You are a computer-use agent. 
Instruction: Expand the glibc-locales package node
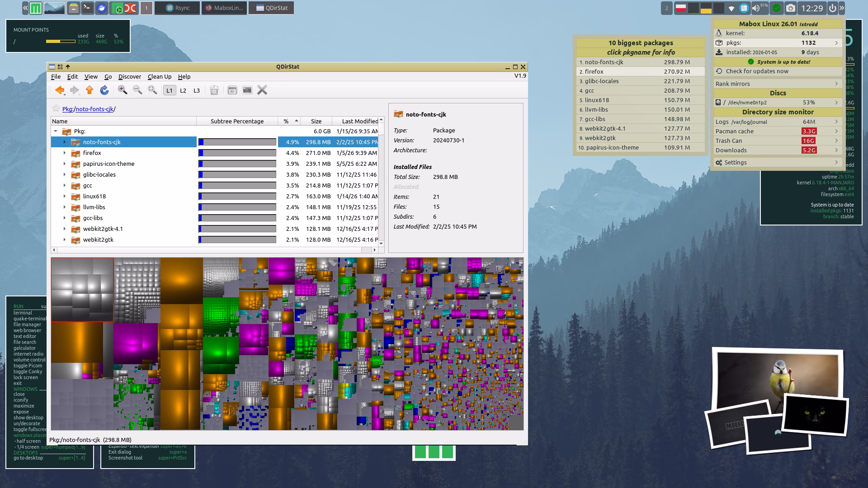[x=64, y=174]
